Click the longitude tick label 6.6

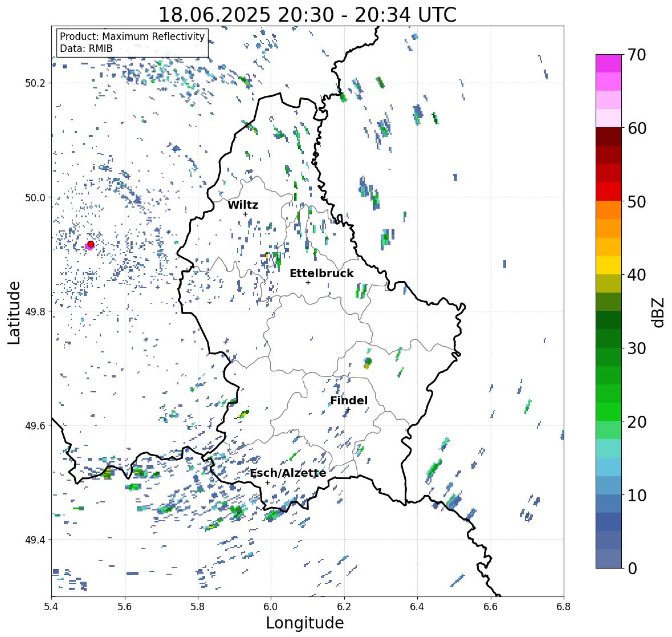tap(491, 607)
